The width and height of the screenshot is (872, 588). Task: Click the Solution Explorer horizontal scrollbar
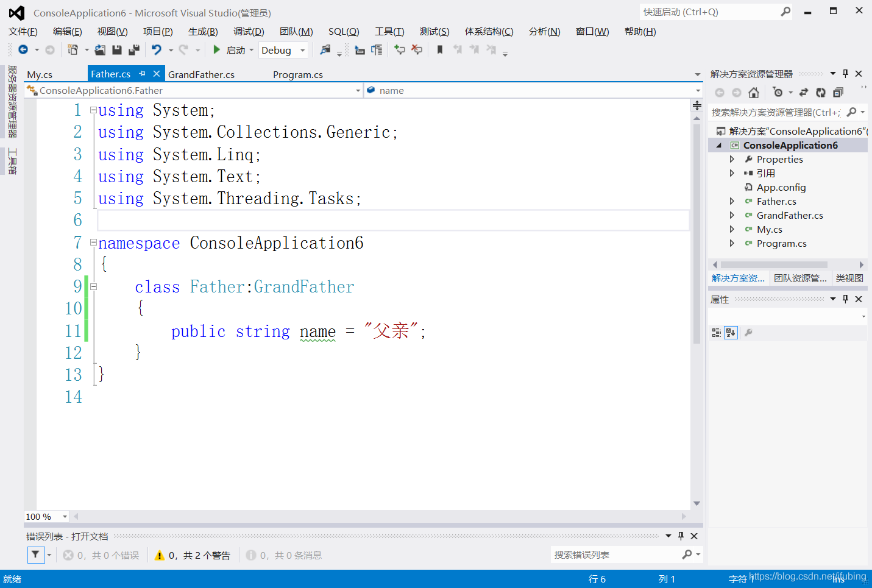coord(774,264)
